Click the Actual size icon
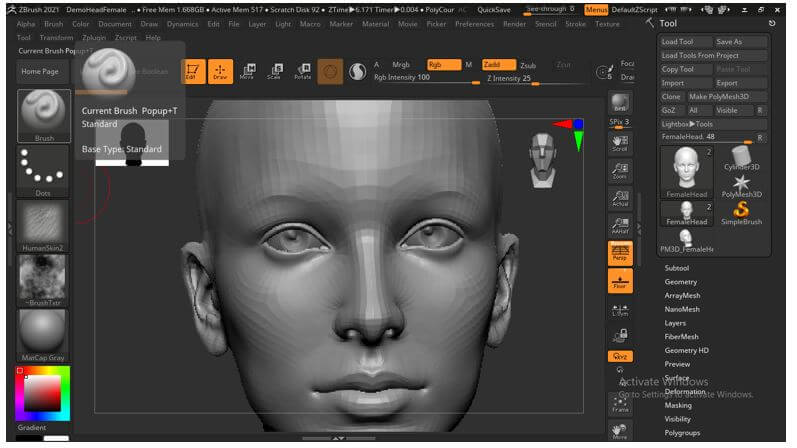This screenshot has height=448, width=797. (x=620, y=198)
